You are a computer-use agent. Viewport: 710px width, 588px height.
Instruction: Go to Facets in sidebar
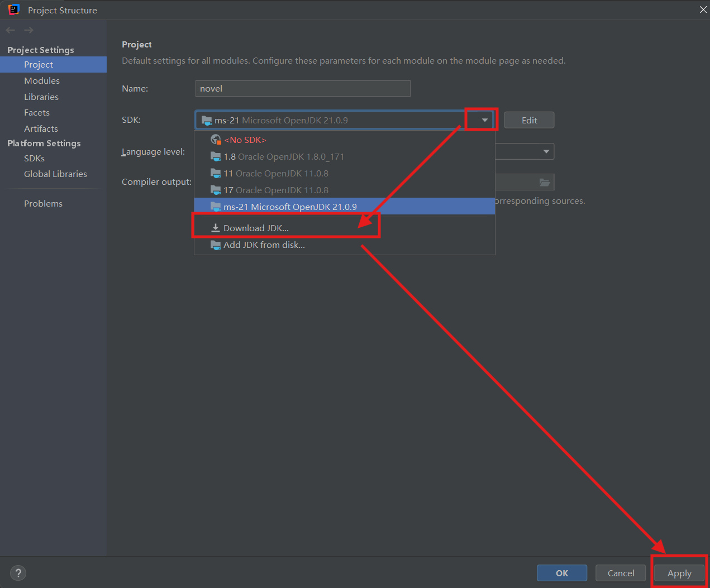[53, 112]
